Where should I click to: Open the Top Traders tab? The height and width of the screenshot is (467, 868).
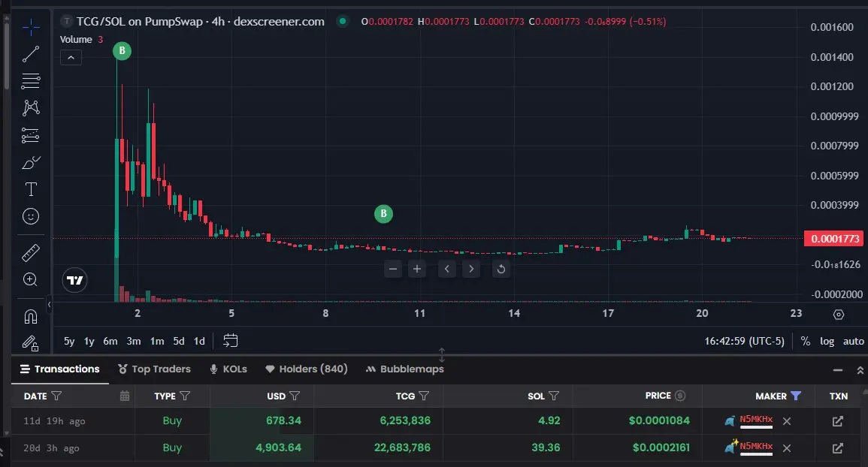pos(155,369)
